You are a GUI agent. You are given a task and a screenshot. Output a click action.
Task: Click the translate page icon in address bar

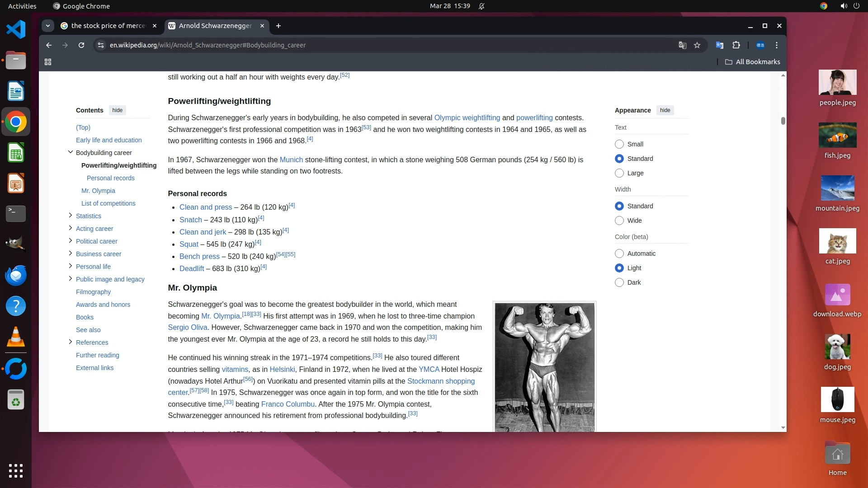point(682,45)
